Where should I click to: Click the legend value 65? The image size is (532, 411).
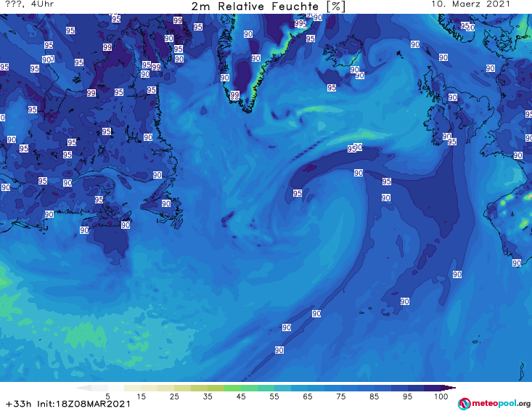click(x=308, y=396)
